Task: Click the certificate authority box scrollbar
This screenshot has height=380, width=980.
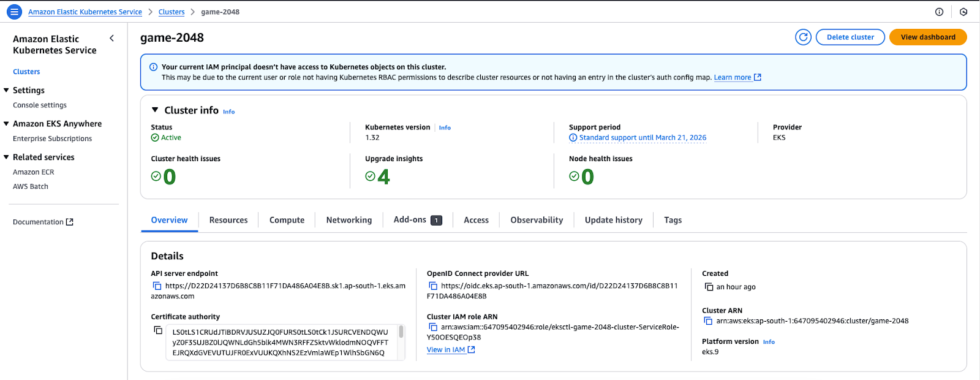Action: click(x=401, y=332)
